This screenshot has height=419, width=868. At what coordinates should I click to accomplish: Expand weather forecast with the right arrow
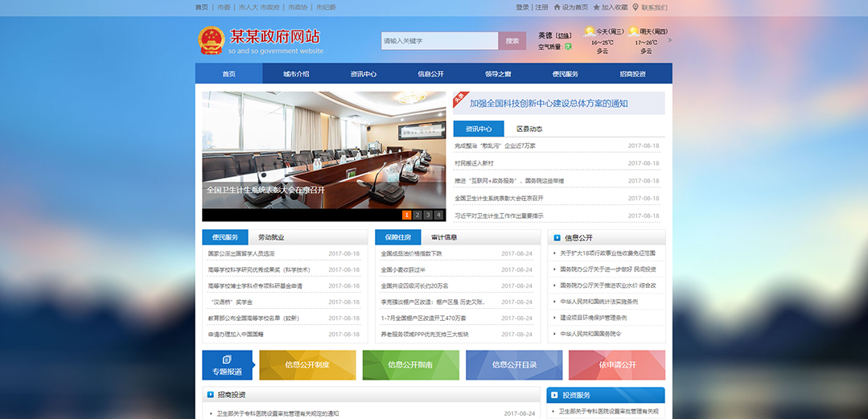tap(669, 39)
